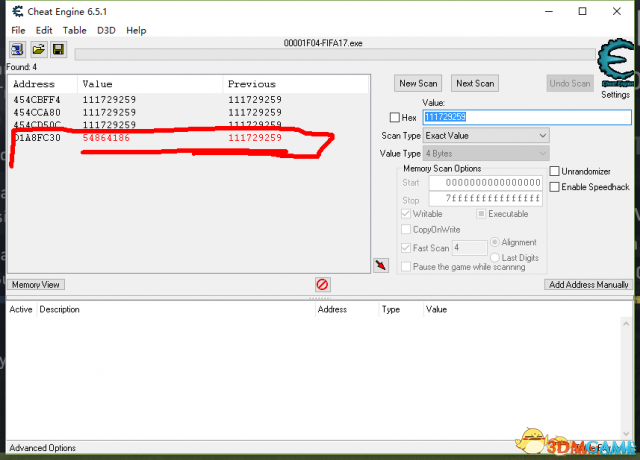This screenshot has width=640, height=460.
Task: Click the New Scan button
Action: tap(418, 83)
